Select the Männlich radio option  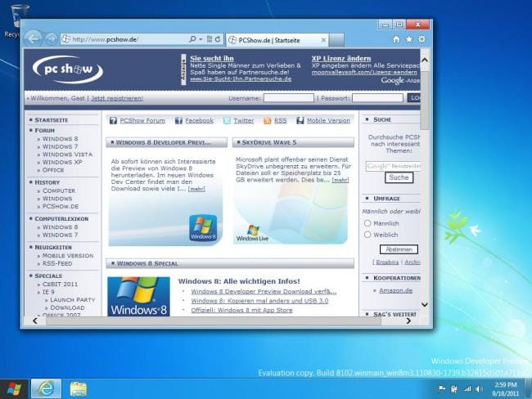(x=367, y=223)
